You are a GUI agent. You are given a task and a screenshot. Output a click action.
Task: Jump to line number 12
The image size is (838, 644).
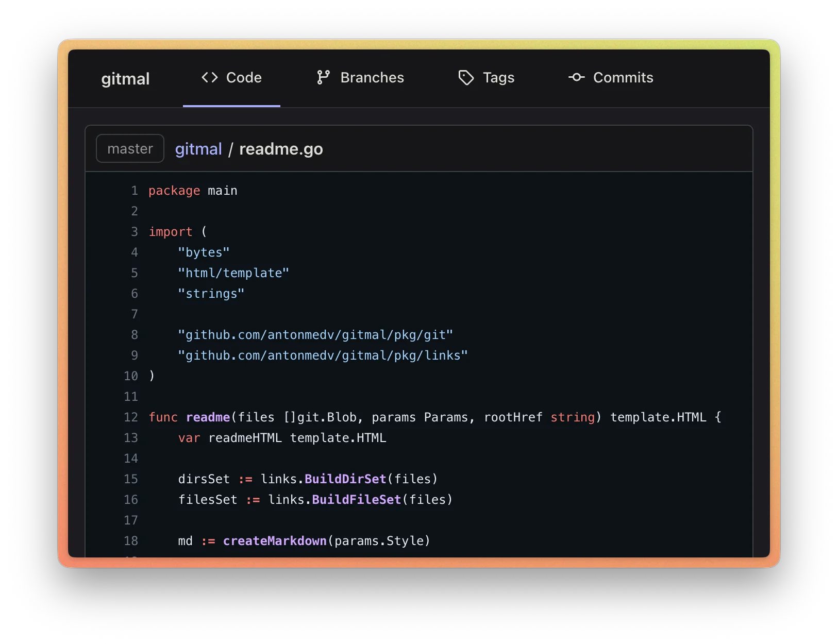click(x=131, y=417)
